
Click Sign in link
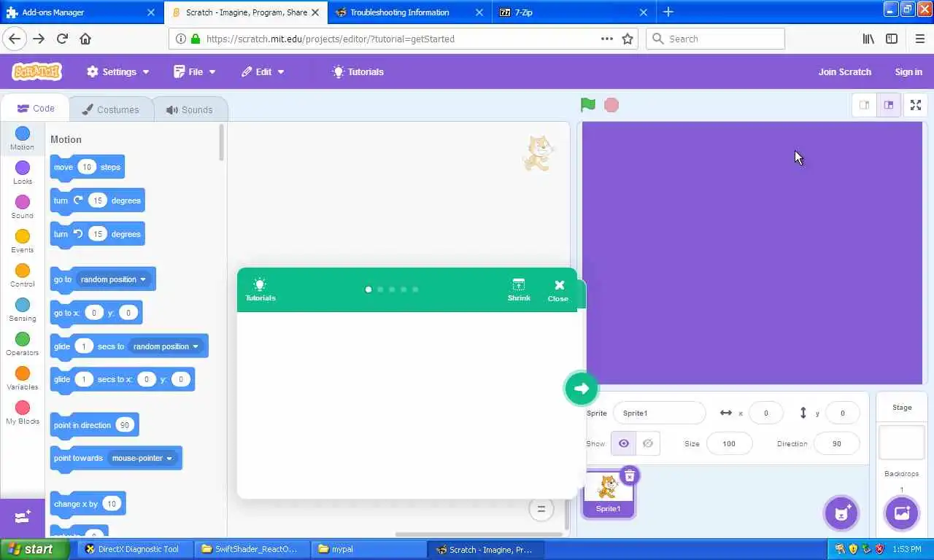tap(908, 71)
